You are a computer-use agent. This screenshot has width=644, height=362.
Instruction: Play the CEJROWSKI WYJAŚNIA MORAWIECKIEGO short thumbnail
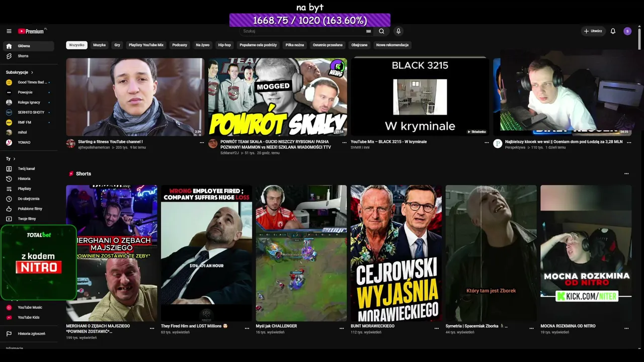click(396, 253)
